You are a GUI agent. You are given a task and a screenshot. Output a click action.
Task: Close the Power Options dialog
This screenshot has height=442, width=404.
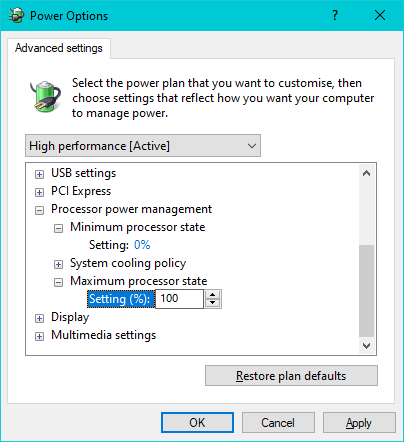click(x=380, y=15)
